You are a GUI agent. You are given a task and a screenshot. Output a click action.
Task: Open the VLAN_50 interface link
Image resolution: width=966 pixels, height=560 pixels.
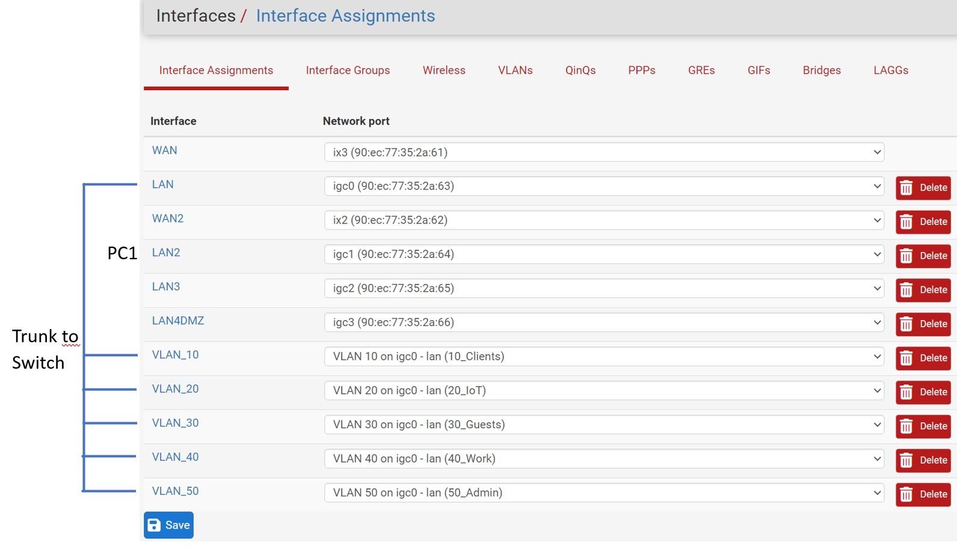(175, 491)
